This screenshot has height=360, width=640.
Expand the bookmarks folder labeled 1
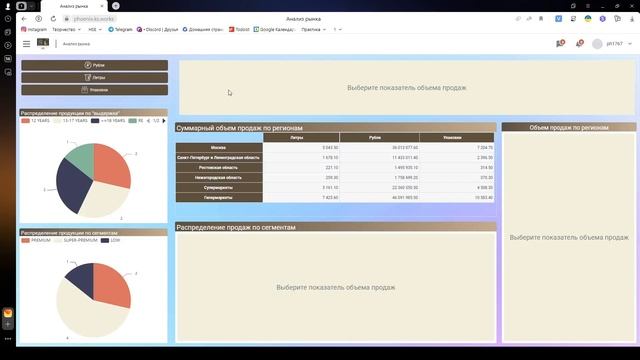(x=337, y=29)
